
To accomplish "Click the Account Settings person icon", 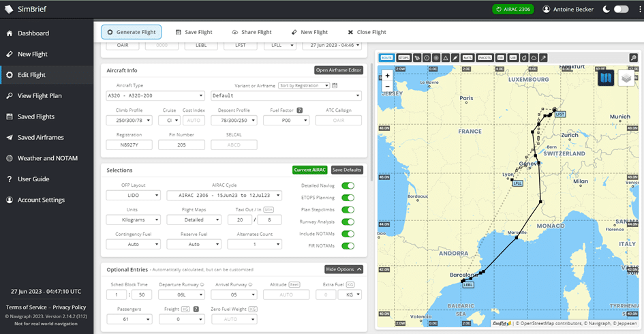I will coord(10,200).
